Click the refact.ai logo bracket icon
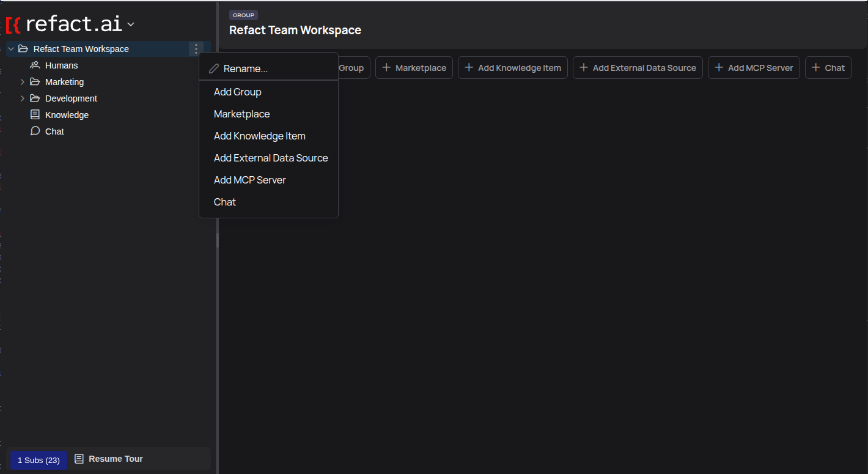Image resolution: width=868 pixels, height=474 pixels. (x=13, y=24)
